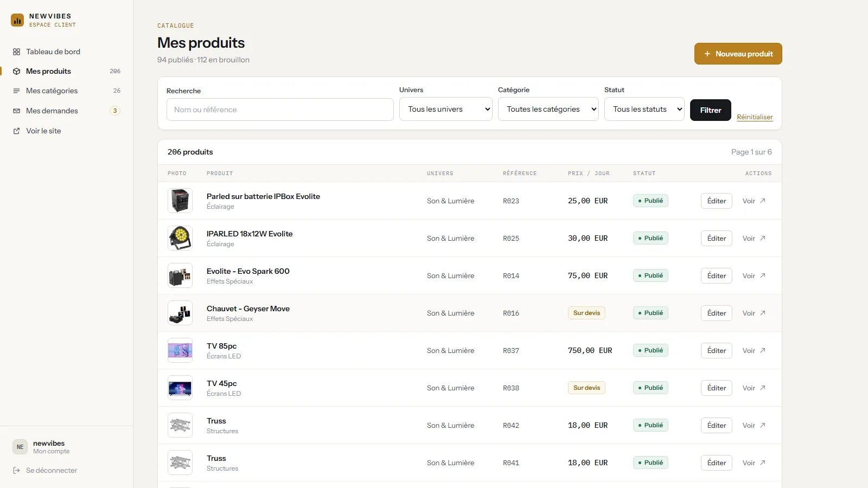Click the TV 45pc photo thumbnail
The image size is (868, 488).
point(180,388)
